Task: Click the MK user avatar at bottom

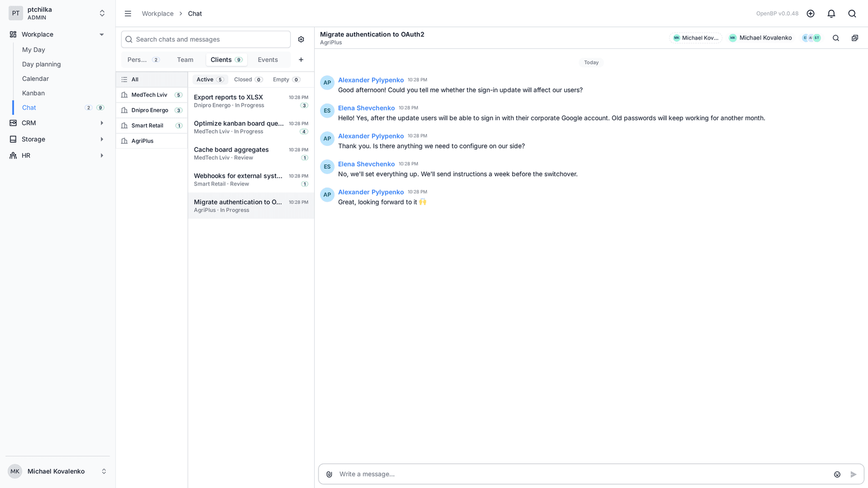Action: click(15, 471)
